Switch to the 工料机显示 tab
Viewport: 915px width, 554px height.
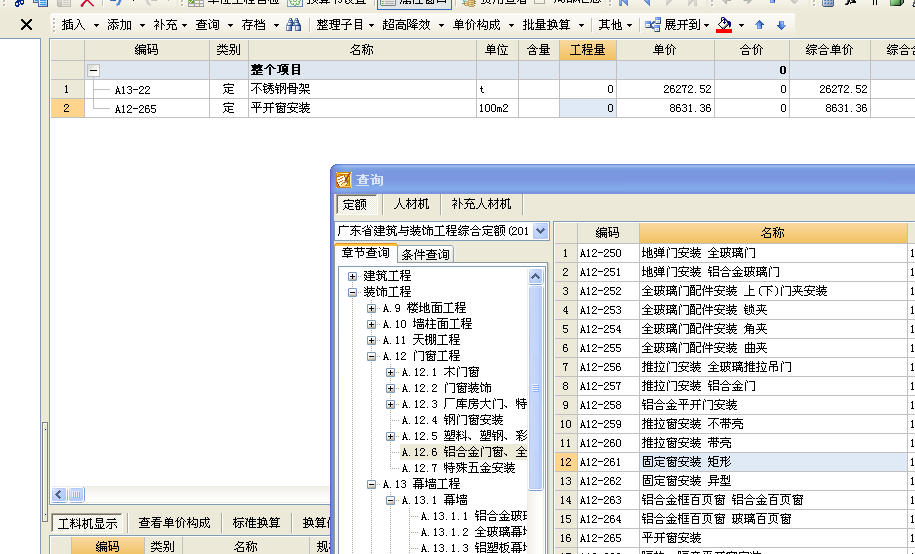tap(88, 523)
